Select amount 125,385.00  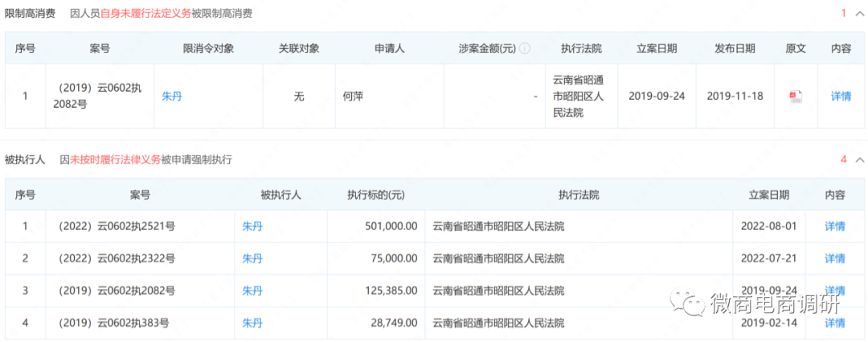391,290
